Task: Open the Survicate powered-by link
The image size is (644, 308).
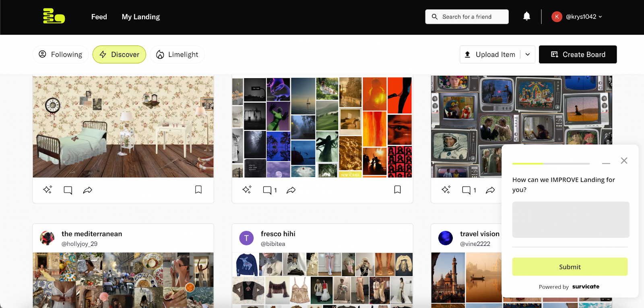Action: click(x=586, y=287)
